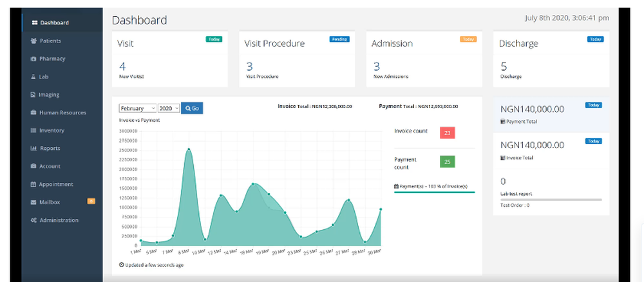Click the green Payment count badge 25
The image size is (644, 282).
point(448,162)
